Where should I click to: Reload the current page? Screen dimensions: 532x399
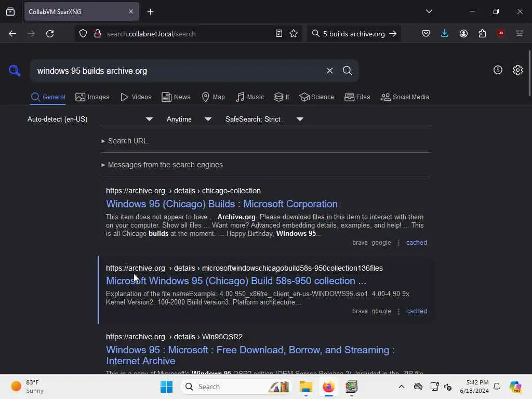pos(50,34)
